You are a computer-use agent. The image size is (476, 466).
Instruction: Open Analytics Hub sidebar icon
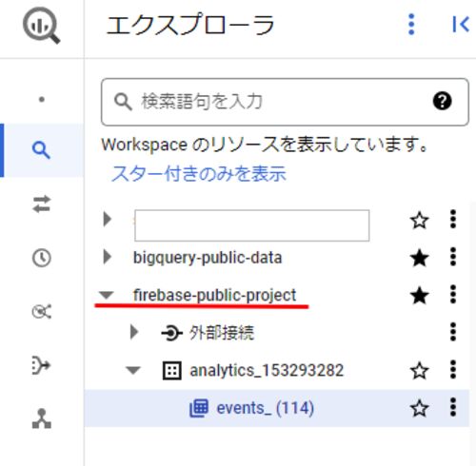click(41, 312)
